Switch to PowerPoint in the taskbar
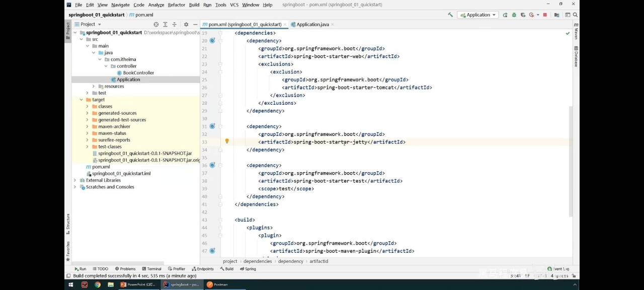This screenshot has width=644, height=290. pos(139,284)
